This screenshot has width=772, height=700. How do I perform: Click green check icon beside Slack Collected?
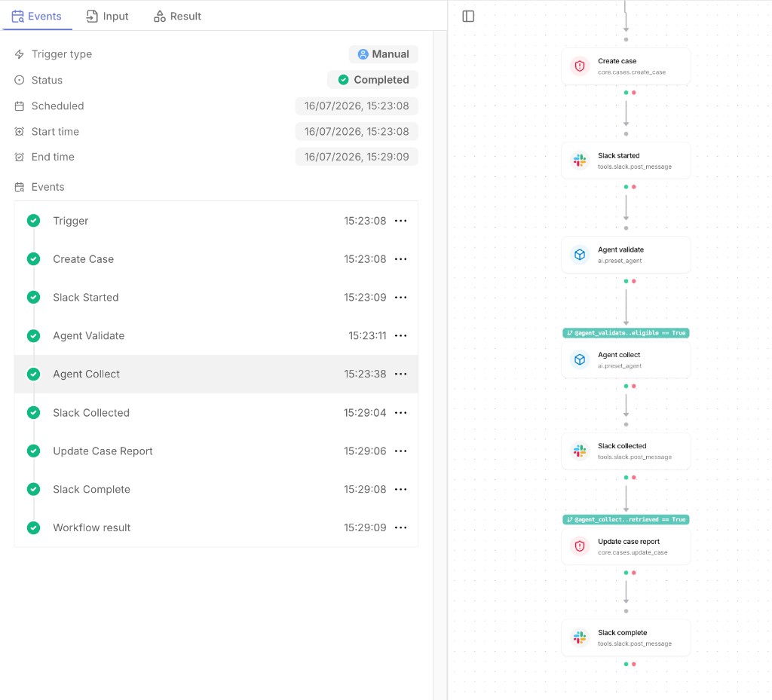click(x=33, y=412)
